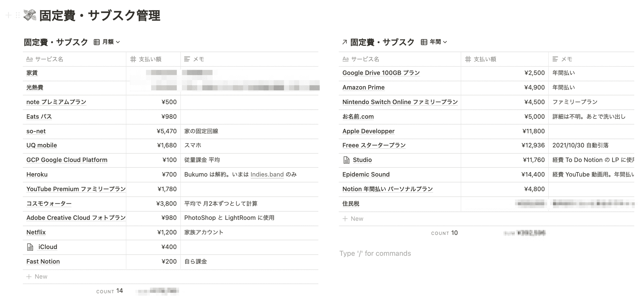Open the Eats パス row
The width and height of the screenshot is (644, 303).
click(39, 116)
